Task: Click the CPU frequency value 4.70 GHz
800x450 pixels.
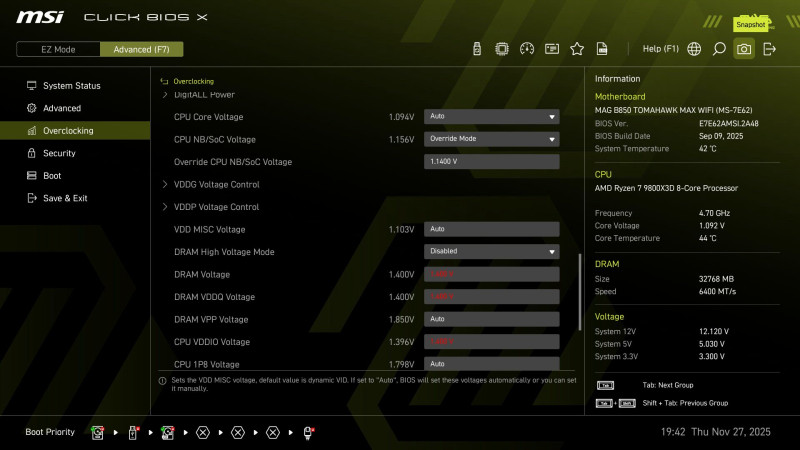Action: pyautogui.click(x=714, y=213)
